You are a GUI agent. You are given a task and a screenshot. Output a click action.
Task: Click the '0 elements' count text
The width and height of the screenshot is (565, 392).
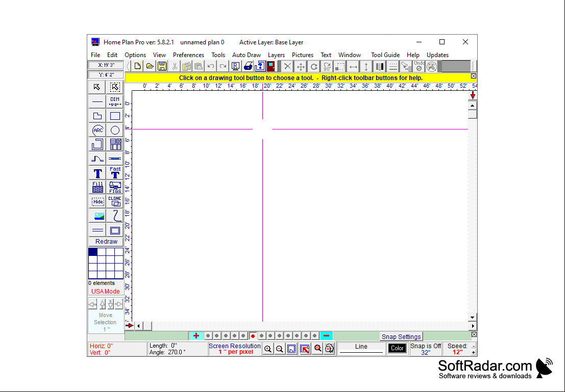(102, 283)
